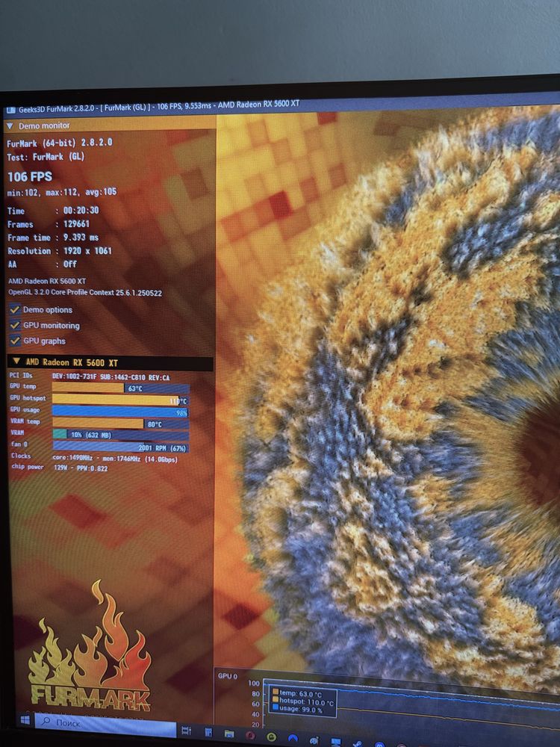Uncheck the Demo options checkbox
Image resolution: width=560 pixels, height=747 pixels.
15,310
